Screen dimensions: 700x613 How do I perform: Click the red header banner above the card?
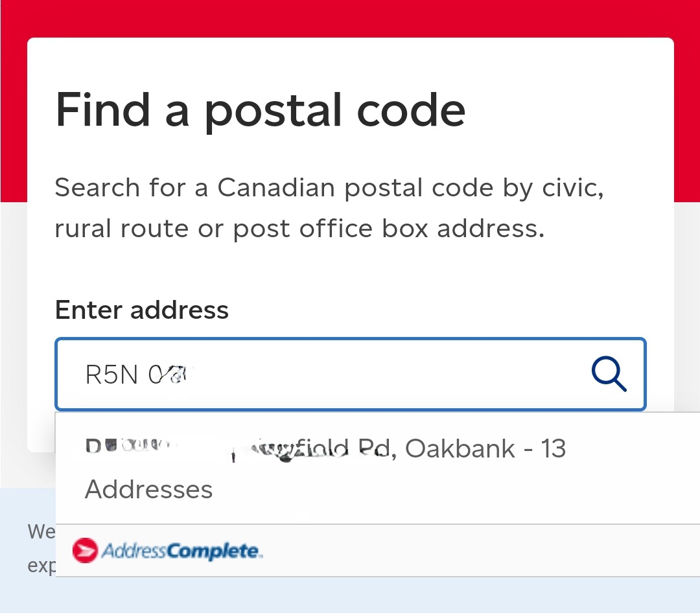tap(350, 18)
